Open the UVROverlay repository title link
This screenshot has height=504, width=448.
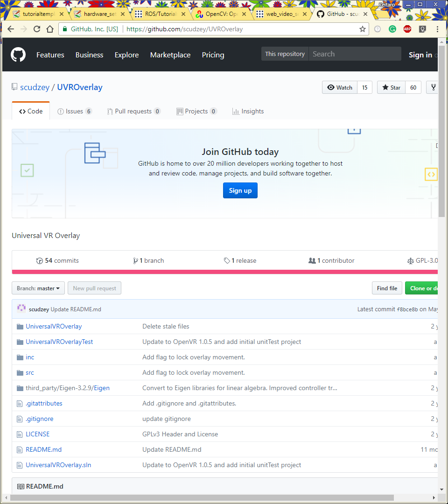tap(80, 87)
